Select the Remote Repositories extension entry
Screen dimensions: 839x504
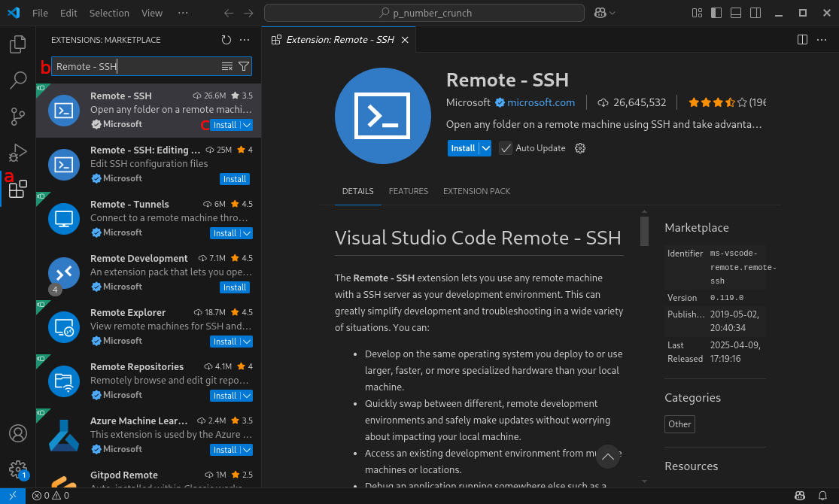point(149,381)
